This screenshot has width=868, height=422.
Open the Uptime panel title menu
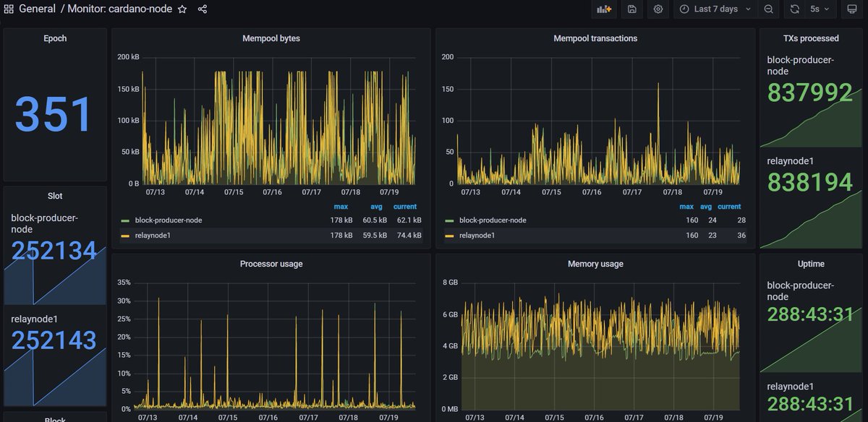click(811, 264)
